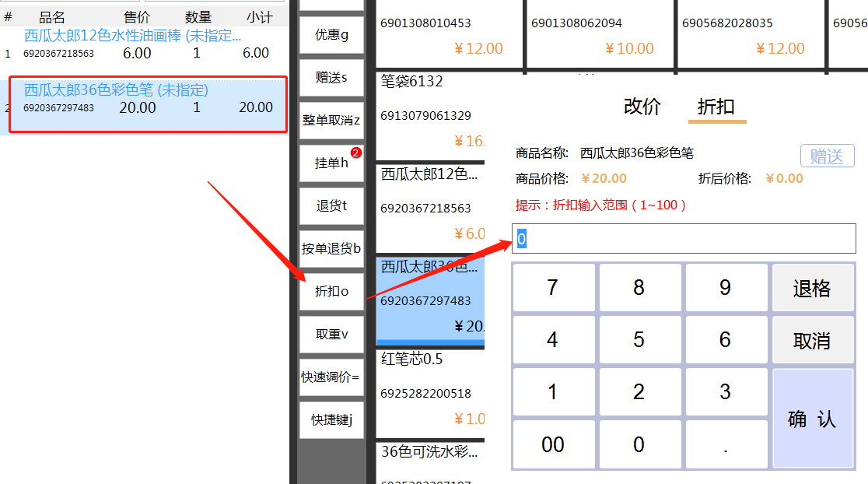Click the 数量 column header
The height and width of the screenshot is (484, 868).
[198, 17]
